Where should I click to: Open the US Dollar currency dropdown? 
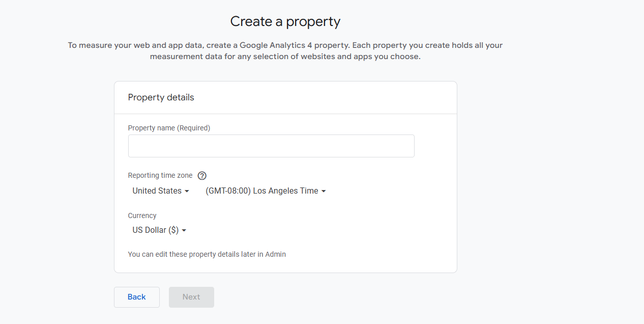tap(159, 230)
